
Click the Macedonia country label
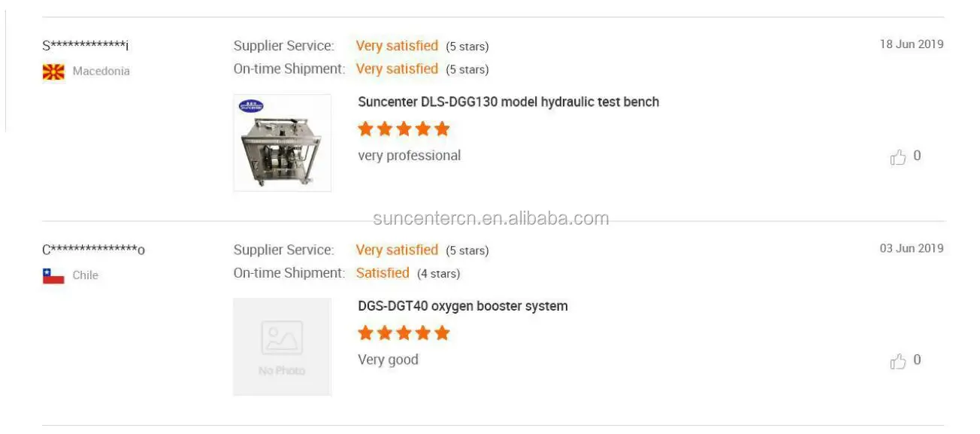click(101, 71)
